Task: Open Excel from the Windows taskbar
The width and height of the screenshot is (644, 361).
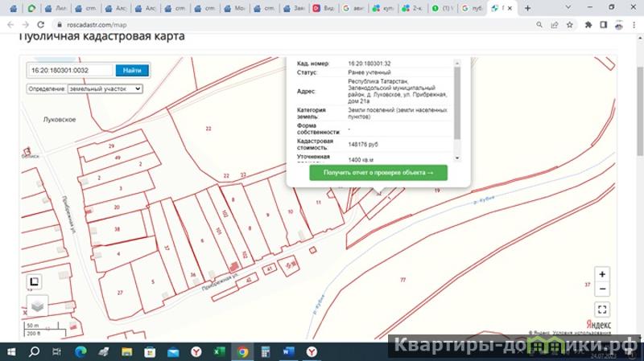Action: [218, 351]
